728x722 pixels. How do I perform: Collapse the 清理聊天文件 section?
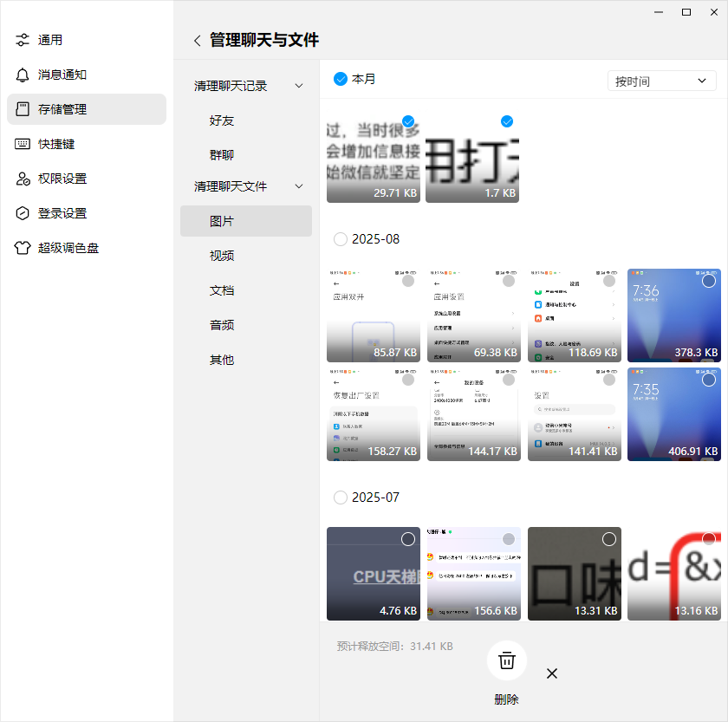point(299,185)
